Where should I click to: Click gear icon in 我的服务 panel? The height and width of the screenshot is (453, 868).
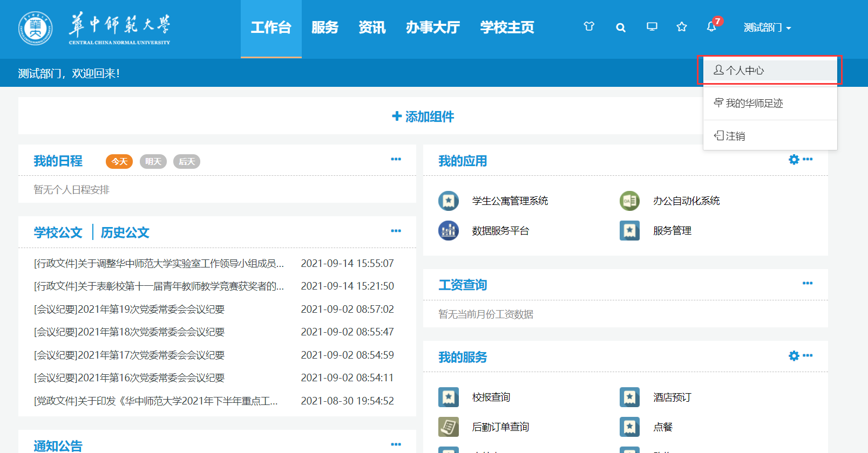point(794,356)
